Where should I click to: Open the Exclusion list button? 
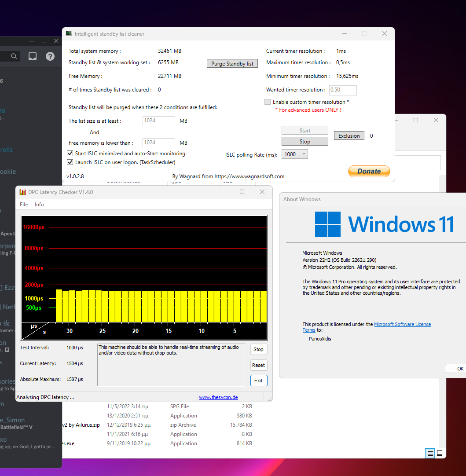[349, 135]
